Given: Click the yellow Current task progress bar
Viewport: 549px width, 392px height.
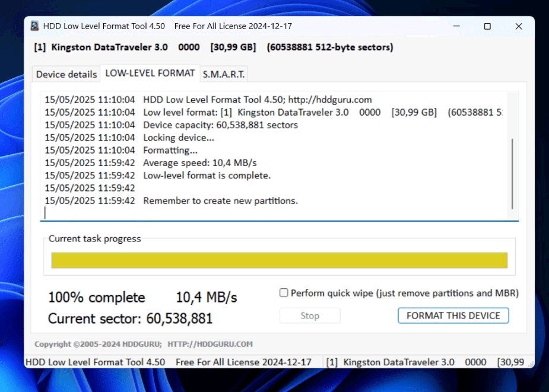Looking at the screenshot, I should pos(279,260).
